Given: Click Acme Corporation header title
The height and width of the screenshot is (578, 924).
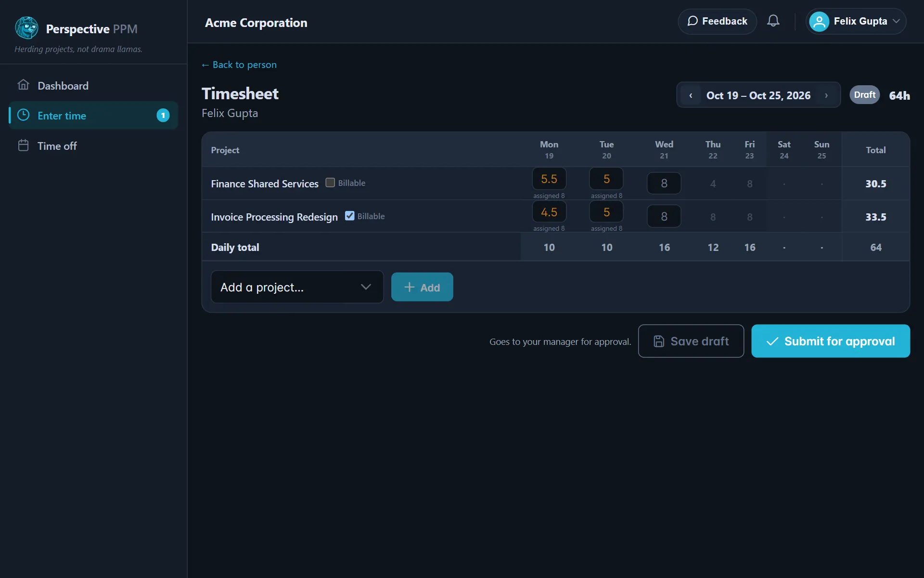Looking at the screenshot, I should pos(256,23).
